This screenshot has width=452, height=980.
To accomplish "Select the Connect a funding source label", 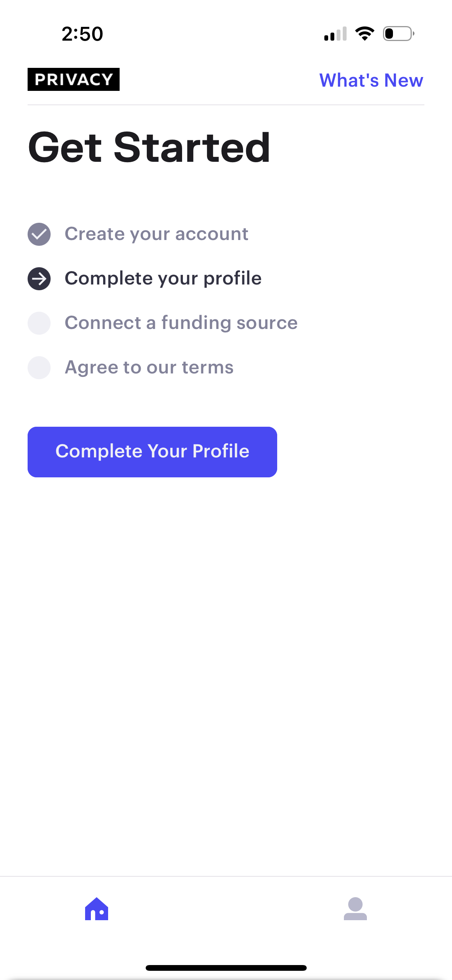I will (x=181, y=323).
